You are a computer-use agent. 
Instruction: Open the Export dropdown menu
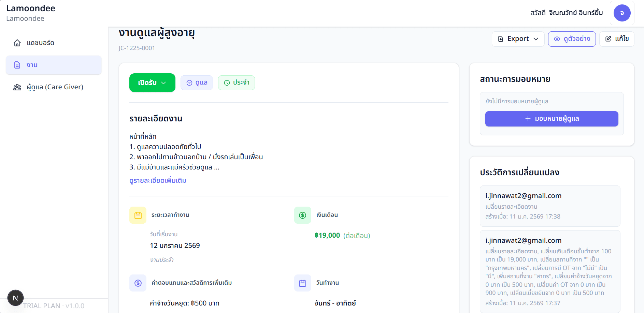point(518,39)
